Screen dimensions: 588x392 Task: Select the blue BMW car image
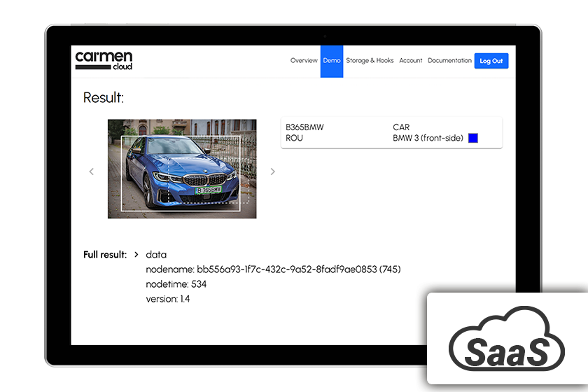coord(182,169)
